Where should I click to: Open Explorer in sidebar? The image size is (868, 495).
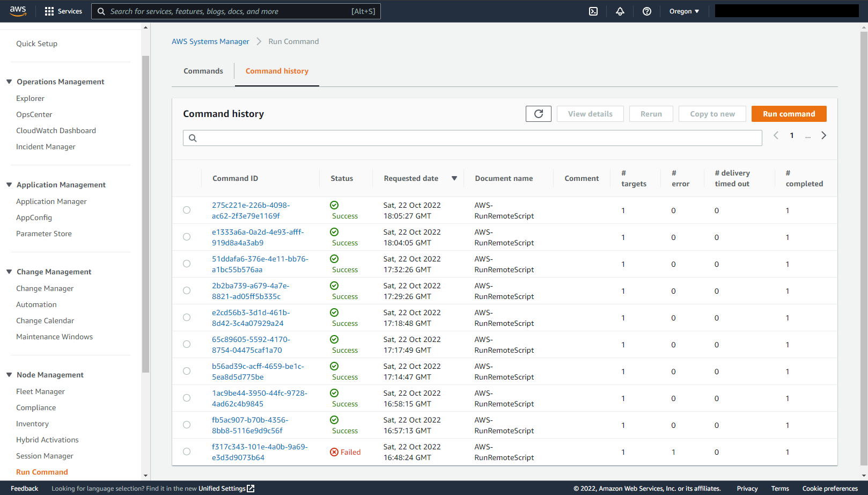tap(30, 98)
